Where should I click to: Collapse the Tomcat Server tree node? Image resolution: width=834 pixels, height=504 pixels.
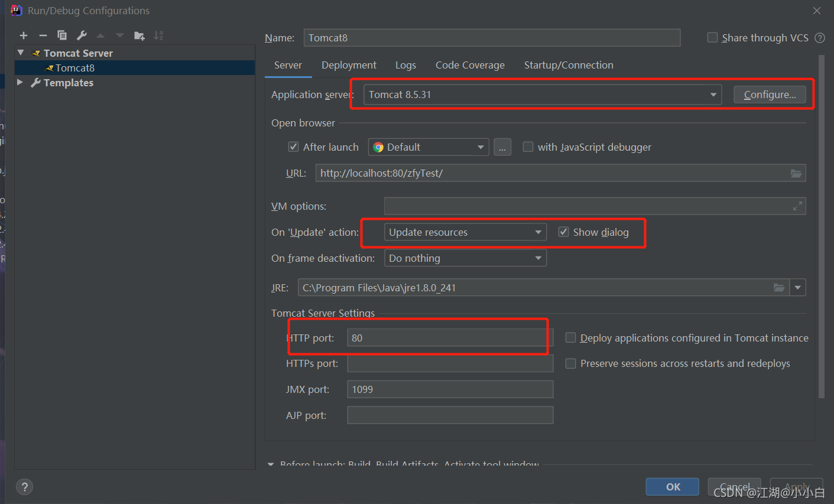pos(21,53)
